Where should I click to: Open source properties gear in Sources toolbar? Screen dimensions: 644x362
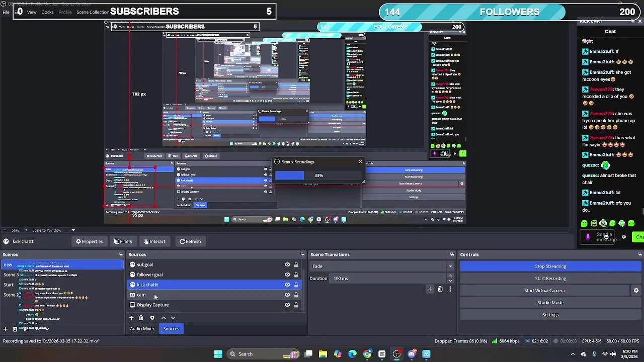point(152,318)
